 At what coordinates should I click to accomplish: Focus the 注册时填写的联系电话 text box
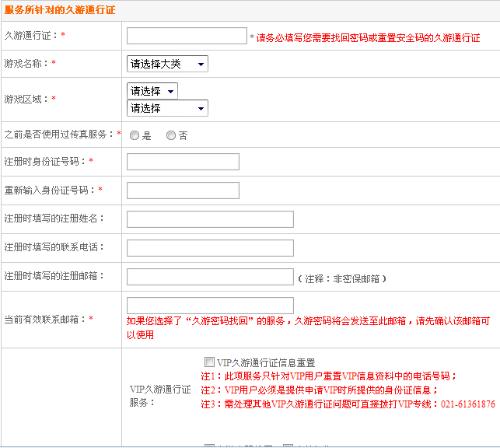[x=210, y=248]
